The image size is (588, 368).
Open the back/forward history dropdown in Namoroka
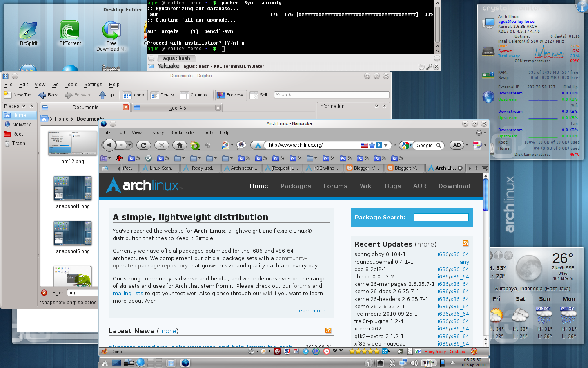pyautogui.click(x=130, y=145)
